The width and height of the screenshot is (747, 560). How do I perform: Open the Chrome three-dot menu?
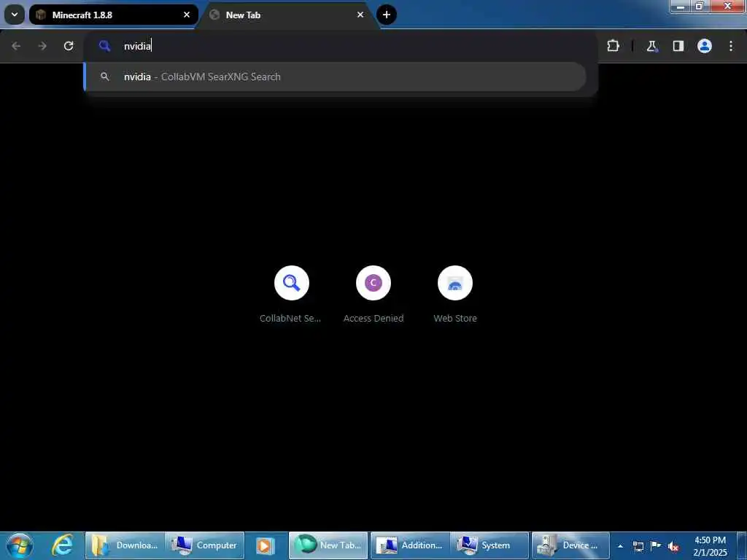click(731, 46)
